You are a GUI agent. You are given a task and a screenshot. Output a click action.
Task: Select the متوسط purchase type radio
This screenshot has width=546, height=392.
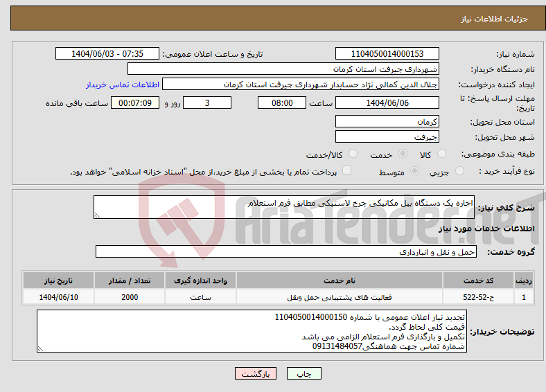(x=414, y=170)
